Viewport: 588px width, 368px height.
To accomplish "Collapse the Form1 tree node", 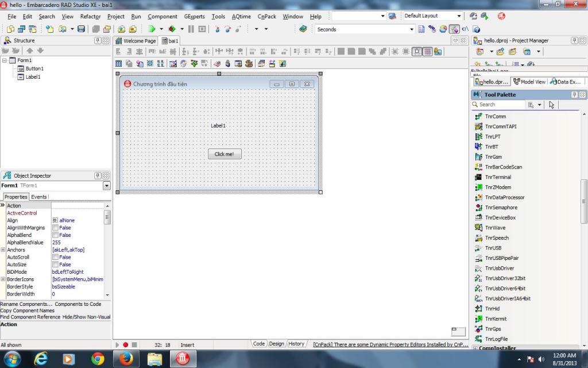I will [5, 60].
